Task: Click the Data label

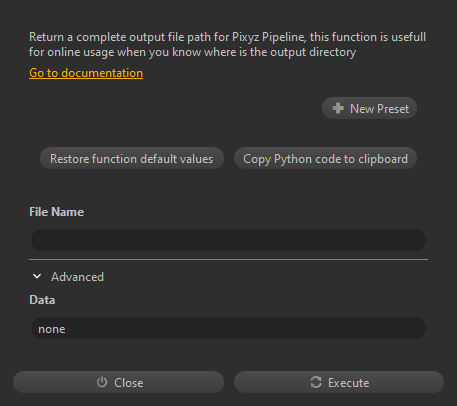Action: (42, 300)
